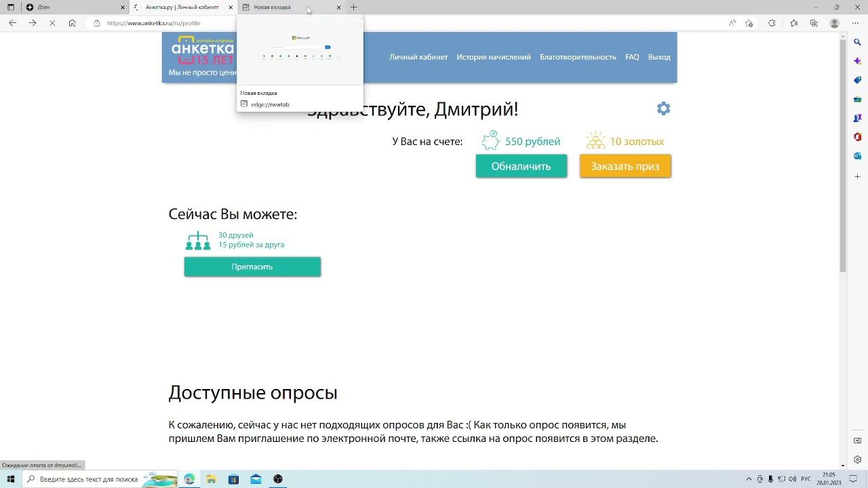Click the piggy bank rubles balance icon

490,140
